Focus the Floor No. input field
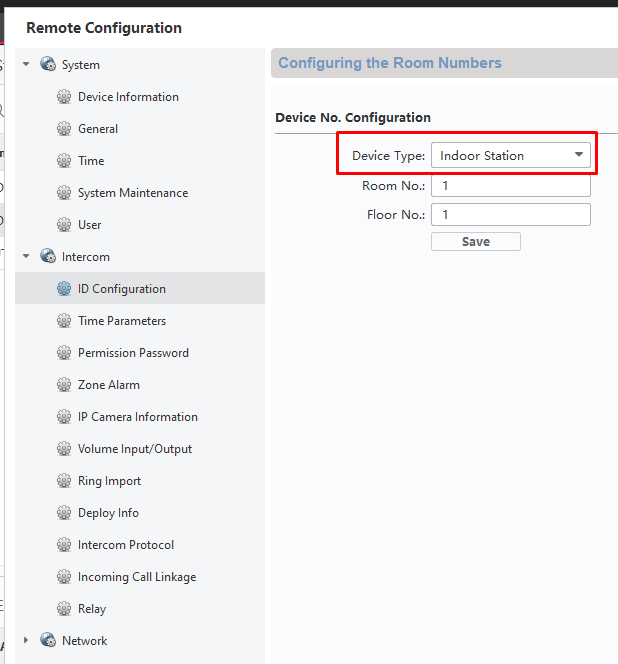The image size is (618, 664). [511, 215]
